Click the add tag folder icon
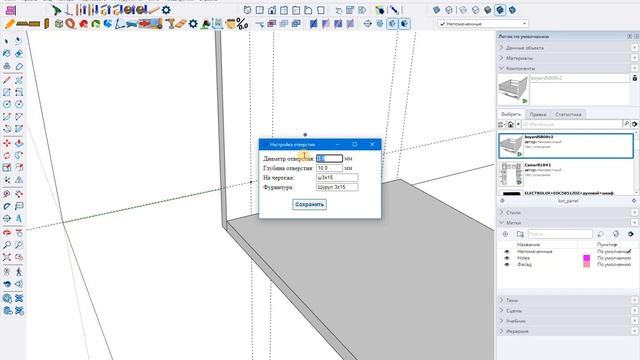640x360 pixels. [520, 234]
